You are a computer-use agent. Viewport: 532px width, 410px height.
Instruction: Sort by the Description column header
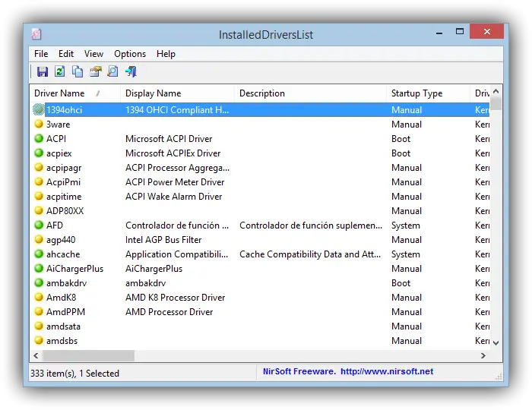[262, 93]
